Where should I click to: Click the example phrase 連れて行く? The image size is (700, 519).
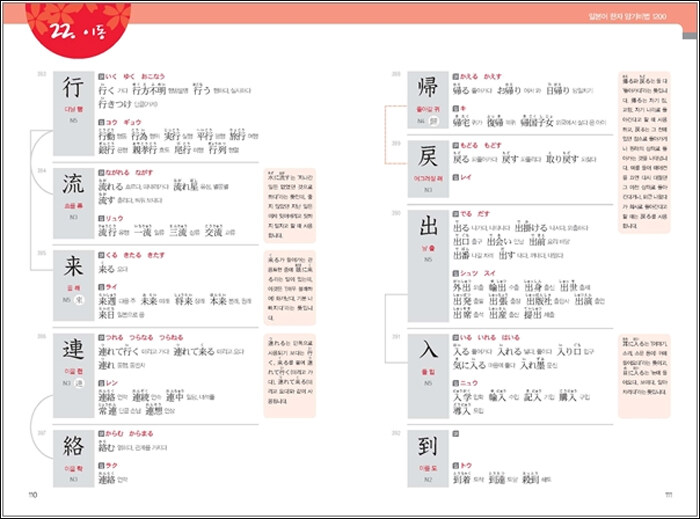119,351
